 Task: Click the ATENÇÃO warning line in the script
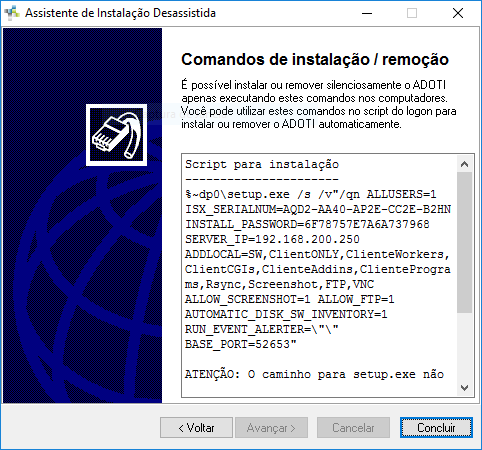pyautogui.click(x=314, y=374)
